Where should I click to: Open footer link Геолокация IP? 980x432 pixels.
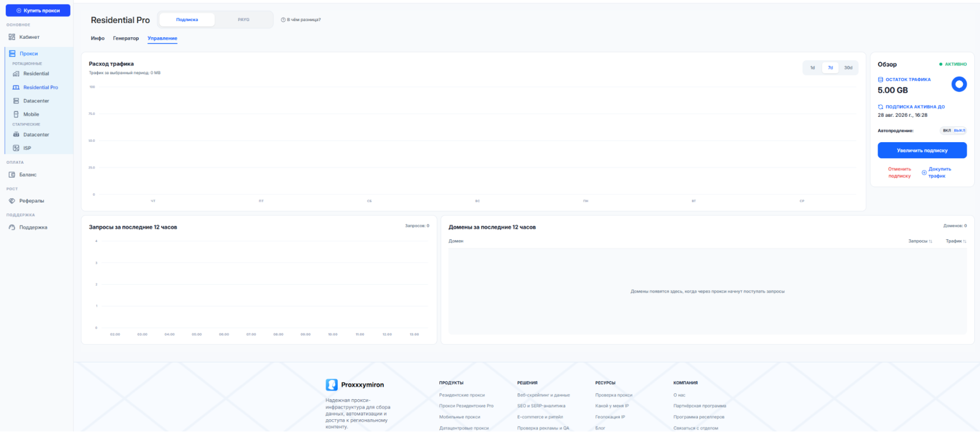pyautogui.click(x=610, y=417)
